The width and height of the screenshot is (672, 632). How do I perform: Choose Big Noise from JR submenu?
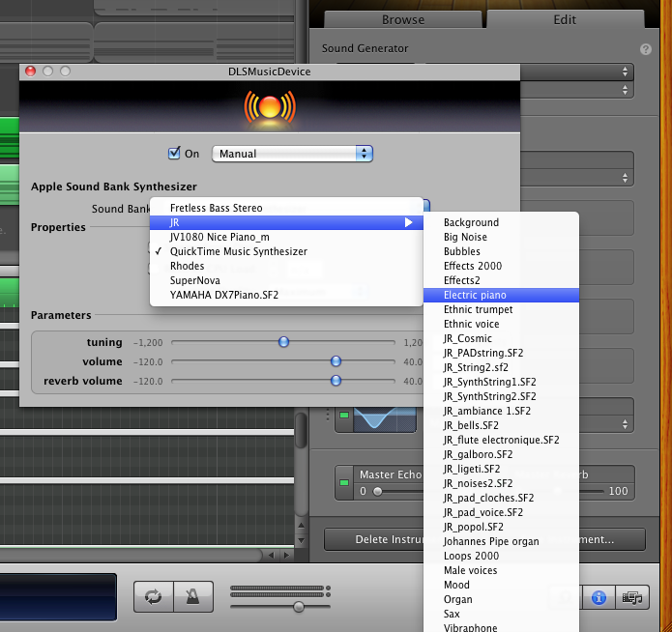point(501,237)
